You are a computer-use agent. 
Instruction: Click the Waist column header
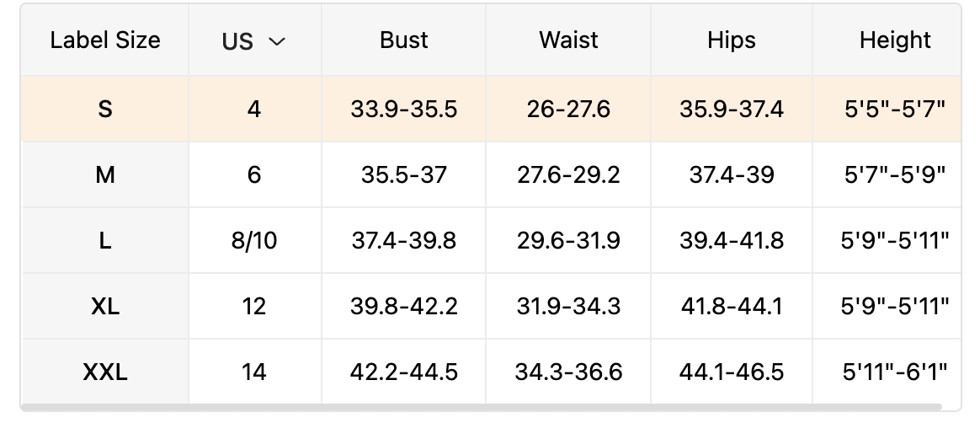pos(568,40)
